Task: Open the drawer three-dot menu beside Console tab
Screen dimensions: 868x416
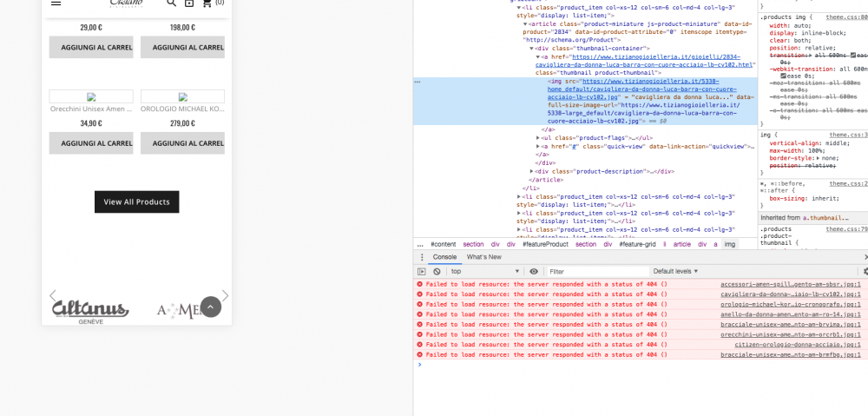Action: pos(422,257)
